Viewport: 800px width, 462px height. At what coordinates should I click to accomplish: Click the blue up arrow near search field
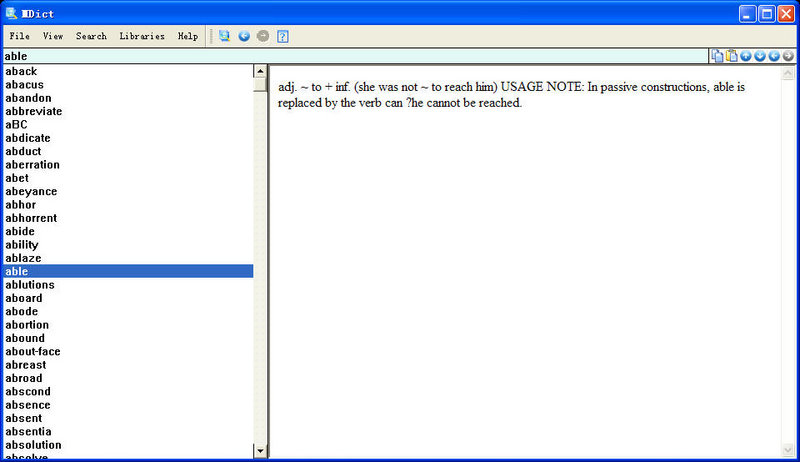pos(746,56)
